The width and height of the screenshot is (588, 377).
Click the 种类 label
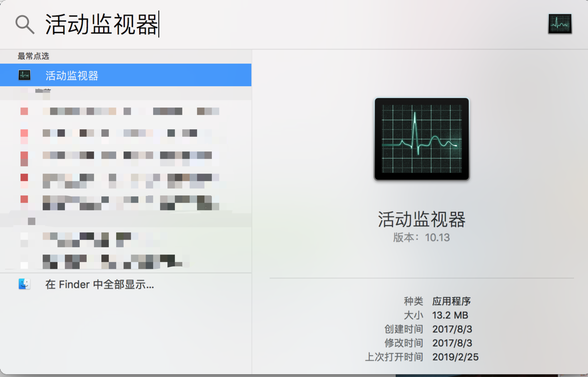click(413, 301)
